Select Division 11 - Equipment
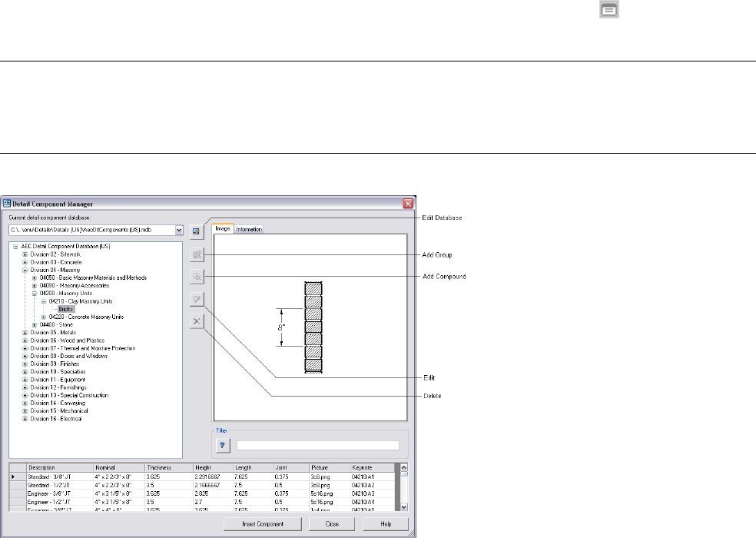Viewport: 756px width, 538px height. (58, 380)
